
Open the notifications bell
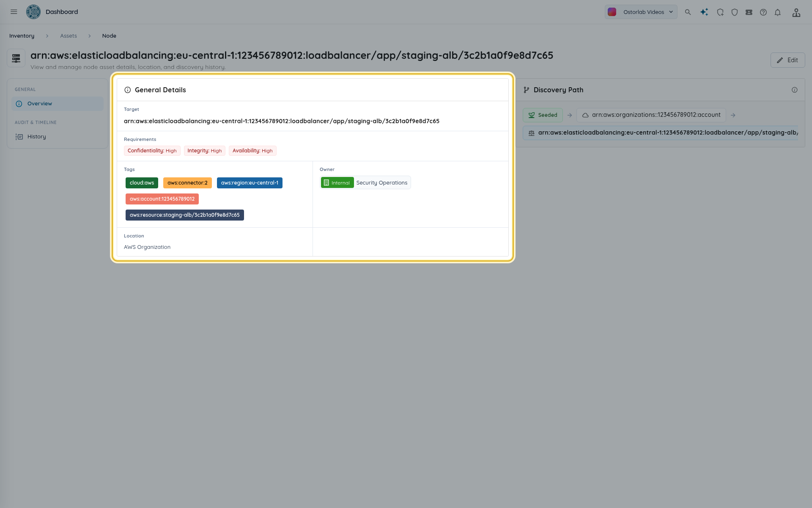tap(778, 12)
